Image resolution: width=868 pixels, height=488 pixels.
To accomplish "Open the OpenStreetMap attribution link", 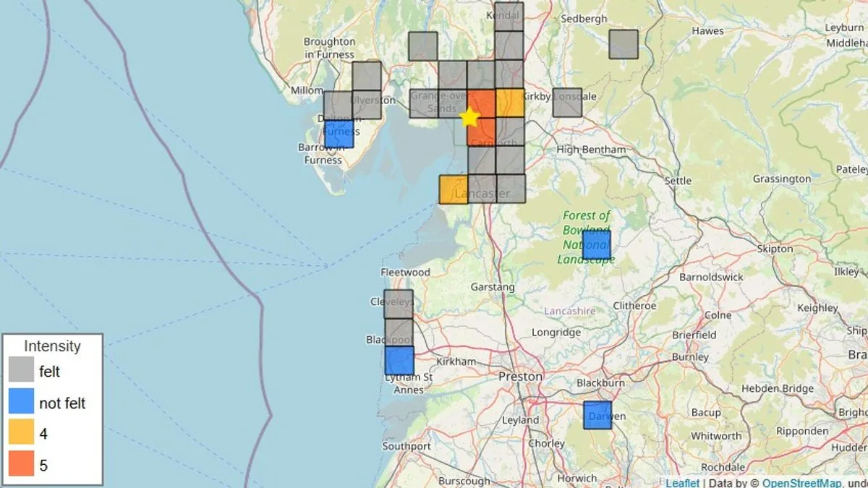I will [801, 483].
